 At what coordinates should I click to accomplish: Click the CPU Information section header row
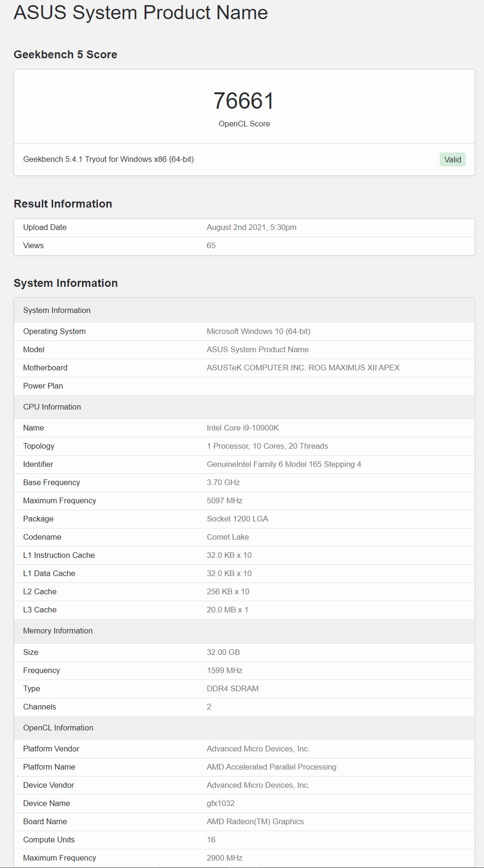(244, 407)
